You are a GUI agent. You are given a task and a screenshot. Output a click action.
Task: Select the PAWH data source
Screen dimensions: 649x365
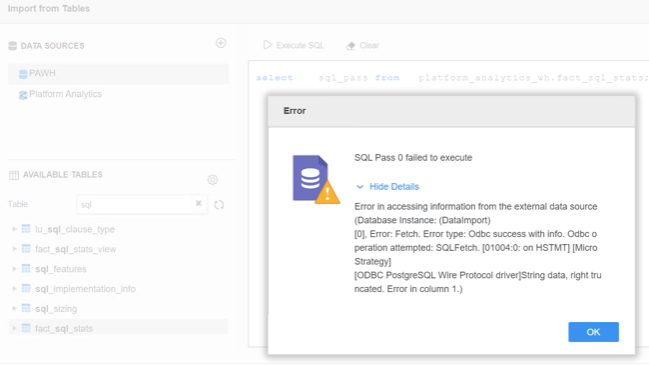[x=118, y=74]
